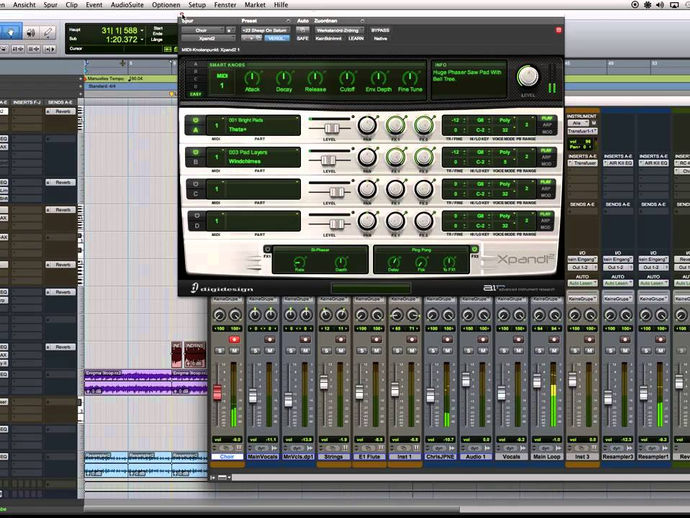Adjust part A level slider
The image size is (690, 518).
click(332, 128)
